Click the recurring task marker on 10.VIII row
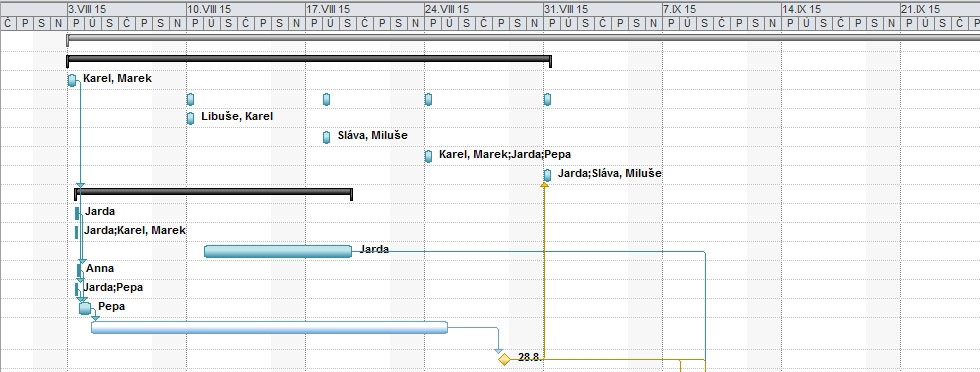980x372 pixels. (191, 99)
